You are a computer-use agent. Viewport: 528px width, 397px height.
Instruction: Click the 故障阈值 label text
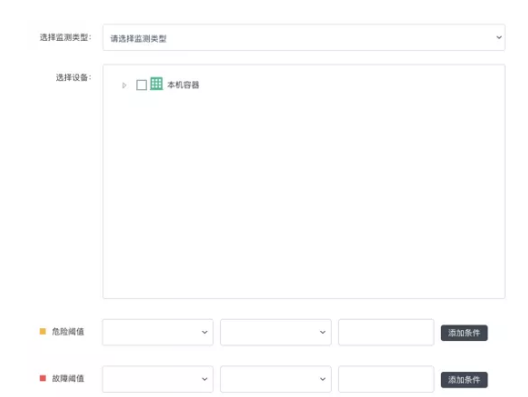tap(68, 378)
